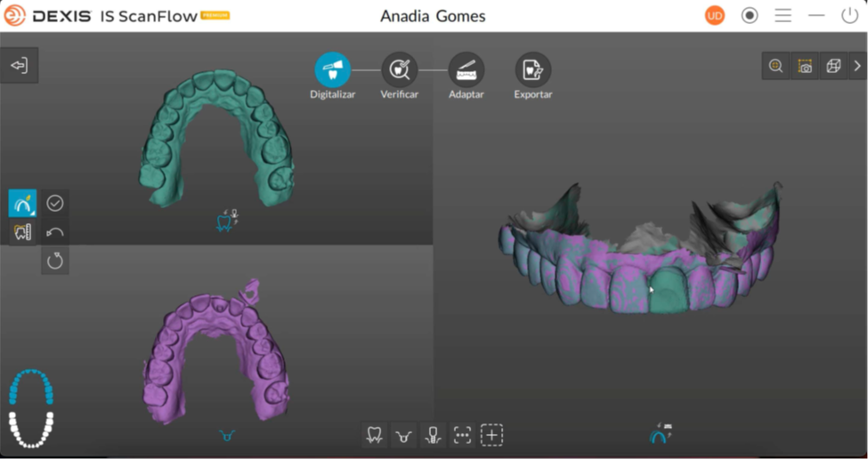Undo the last scan action

tap(55, 232)
